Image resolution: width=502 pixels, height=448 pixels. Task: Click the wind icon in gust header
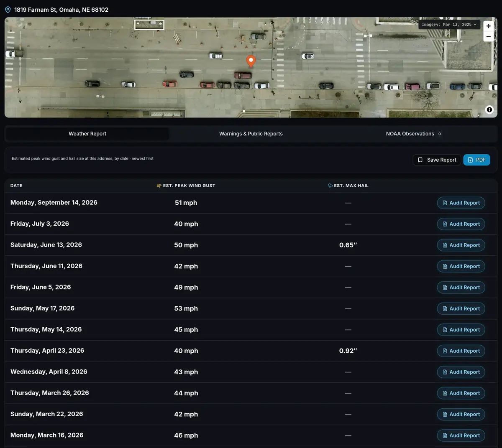click(x=159, y=186)
